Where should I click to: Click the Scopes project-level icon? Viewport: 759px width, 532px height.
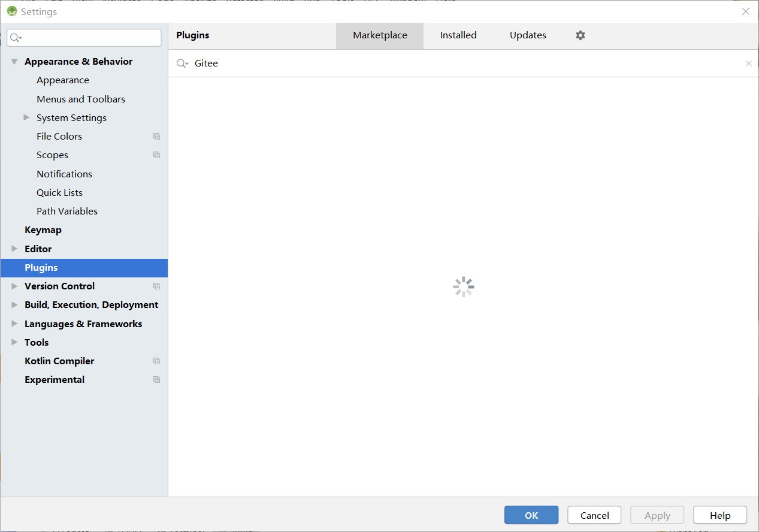[x=156, y=155]
